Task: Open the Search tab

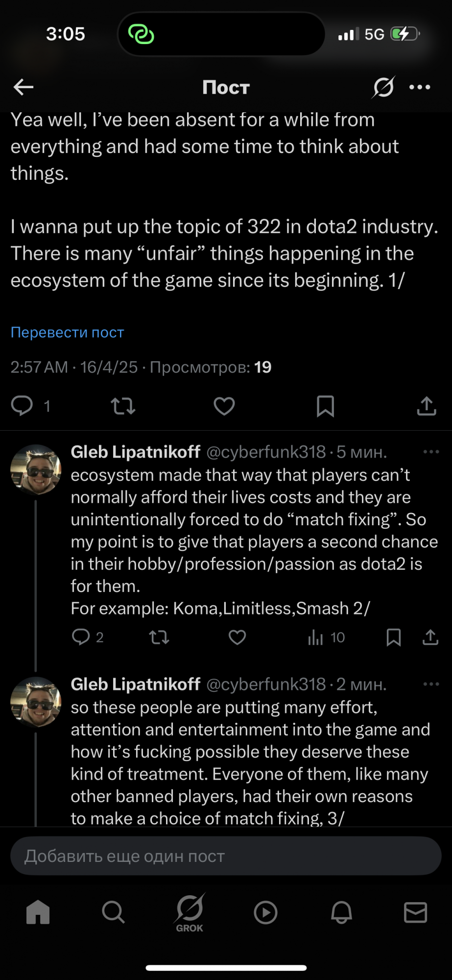Action: pyautogui.click(x=114, y=912)
